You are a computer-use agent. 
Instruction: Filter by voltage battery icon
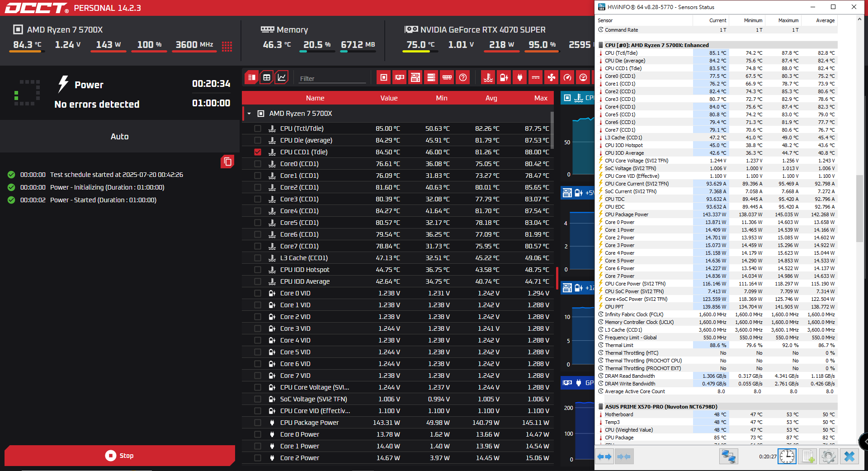tap(504, 77)
